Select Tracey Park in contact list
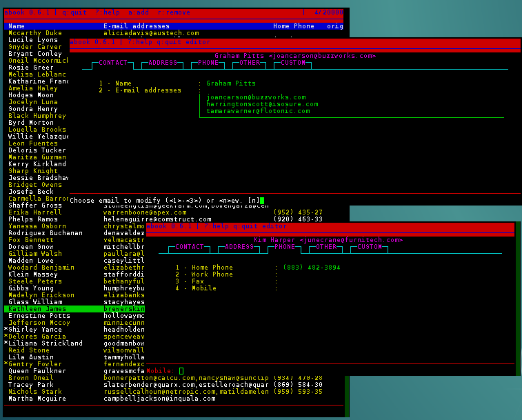Viewport: 522px width, 420px height. (x=30, y=385)
